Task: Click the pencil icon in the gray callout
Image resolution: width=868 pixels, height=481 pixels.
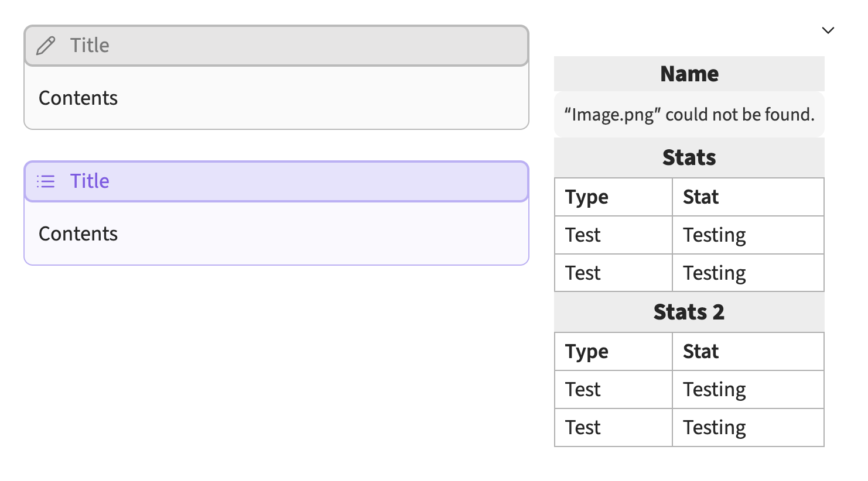Action: point(46,46)
